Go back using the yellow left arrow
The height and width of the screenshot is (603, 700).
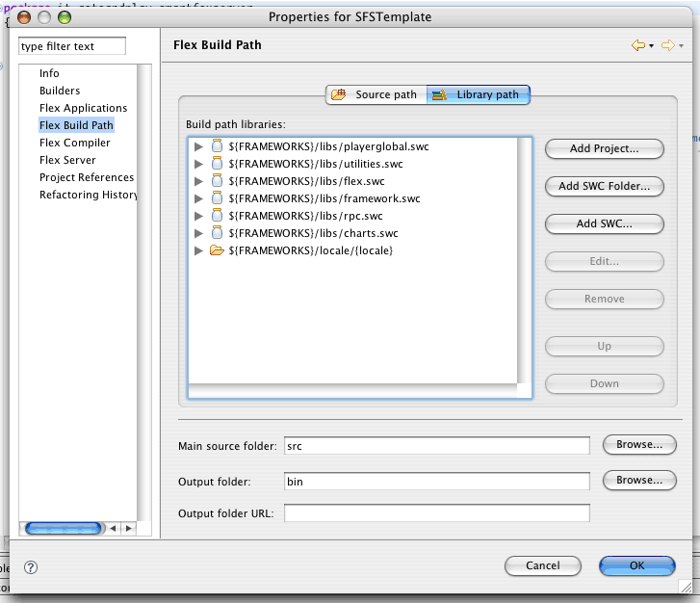coord(638,45)
